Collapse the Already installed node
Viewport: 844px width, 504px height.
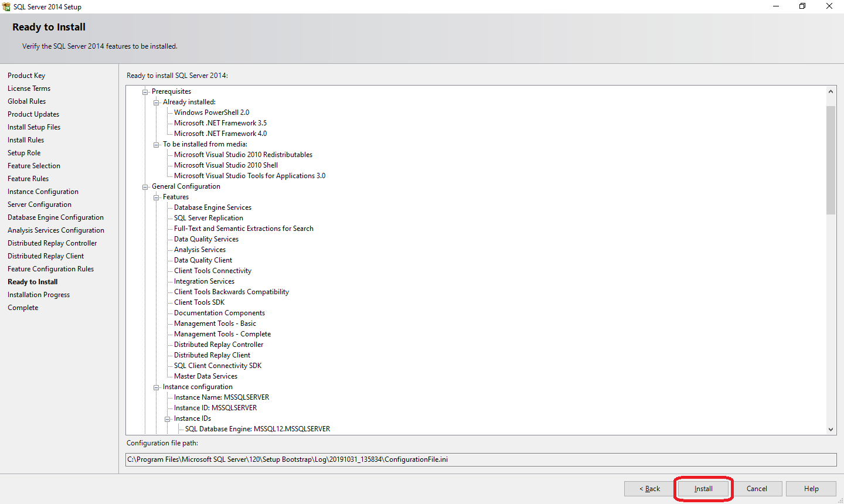(x=156, y=103)
